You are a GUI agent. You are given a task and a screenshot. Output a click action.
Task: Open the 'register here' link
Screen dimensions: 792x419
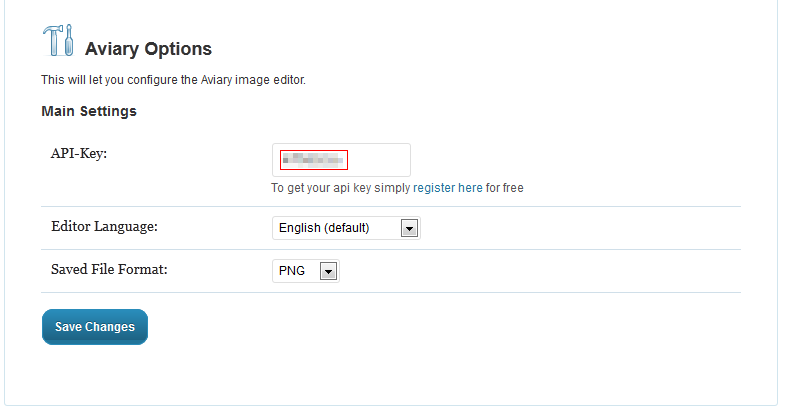(448, 188)
